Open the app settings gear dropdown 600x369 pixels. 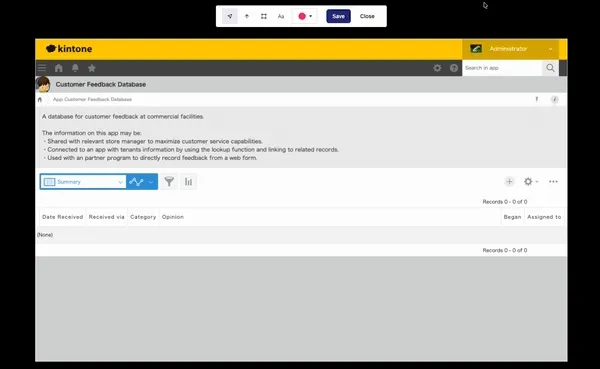[531, 181]
